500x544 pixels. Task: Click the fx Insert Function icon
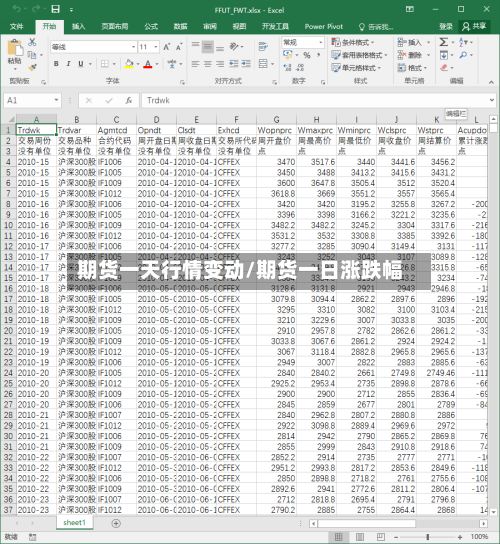129,100
